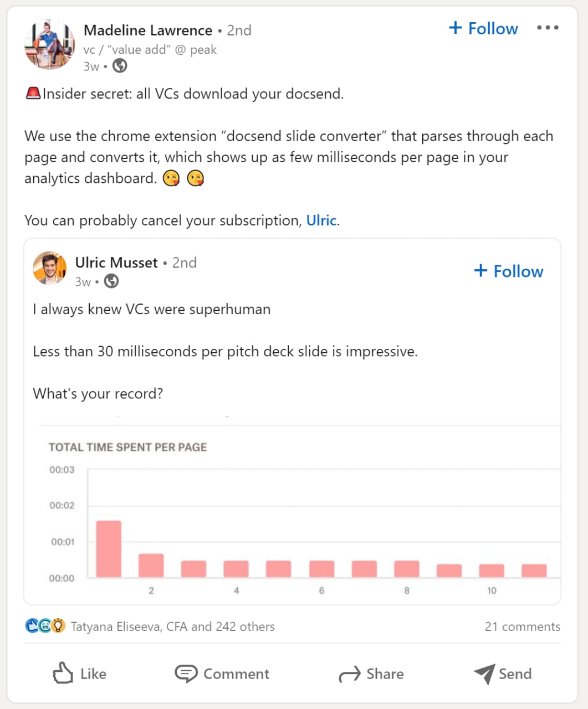Viewport: 588px width, 709px height.
Task: Follow Madeline Lawrence
Action: tap(483, 28)
